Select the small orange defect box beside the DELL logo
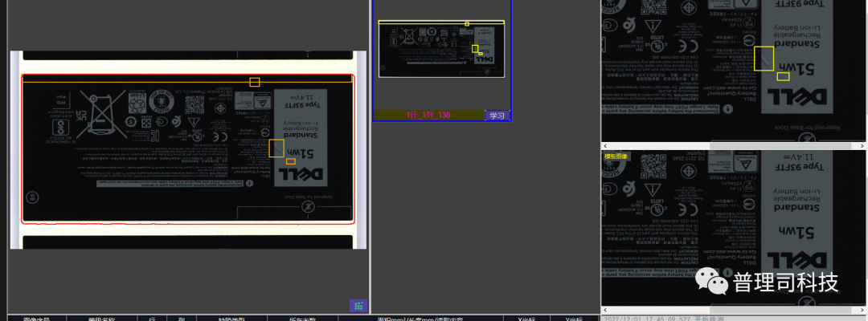868x321 pixels. [x=291, y=161]
